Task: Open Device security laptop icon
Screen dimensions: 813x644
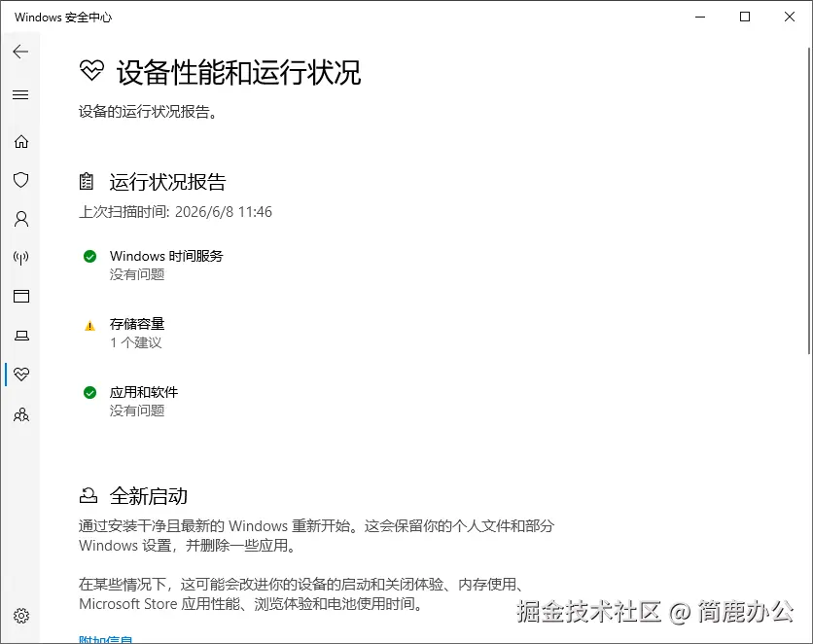Action: click(21, 336)
